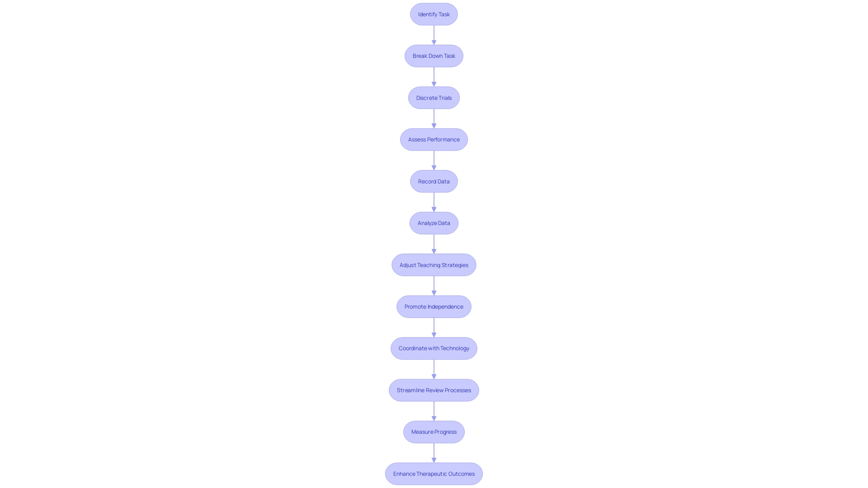Click the Assess Performance node
Screen dimensions: 868x488
(434, 140)
